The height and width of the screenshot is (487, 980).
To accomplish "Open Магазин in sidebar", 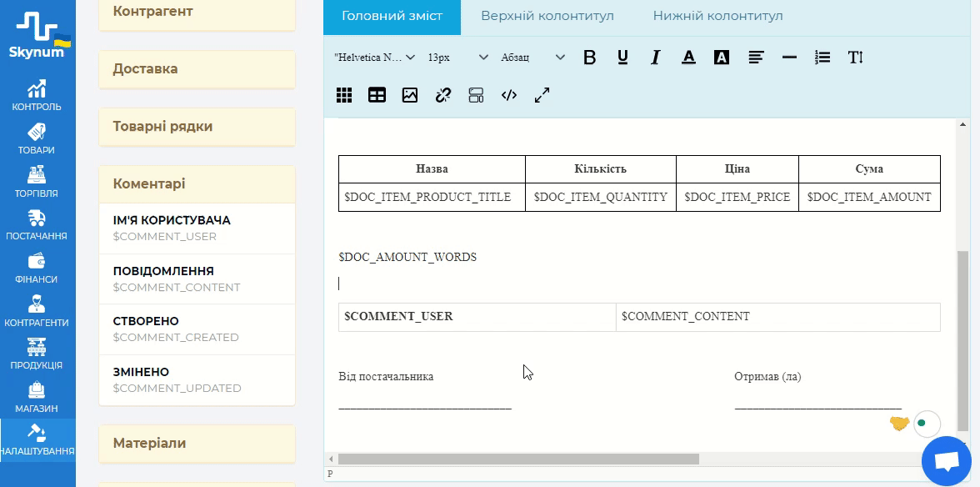I will click(x=37, y=398).
